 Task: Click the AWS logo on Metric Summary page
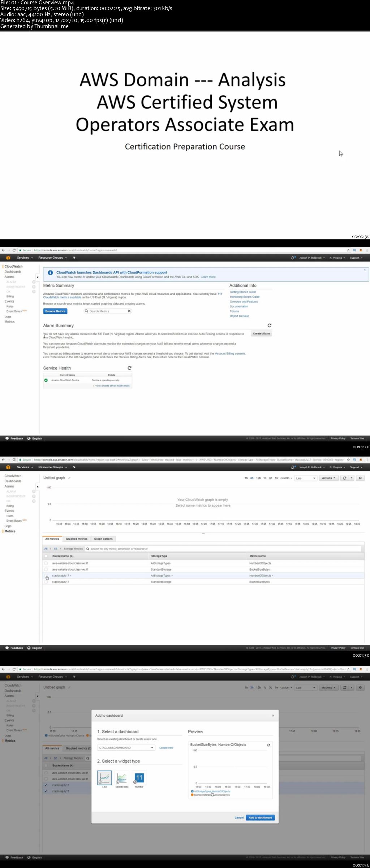pos(8,258)
